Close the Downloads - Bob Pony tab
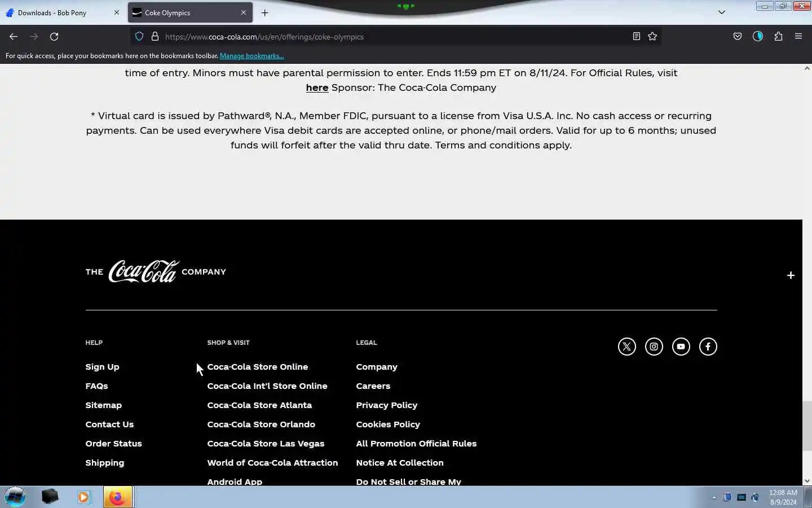Viewport: 812px width, 508px height. coord(117,12)
